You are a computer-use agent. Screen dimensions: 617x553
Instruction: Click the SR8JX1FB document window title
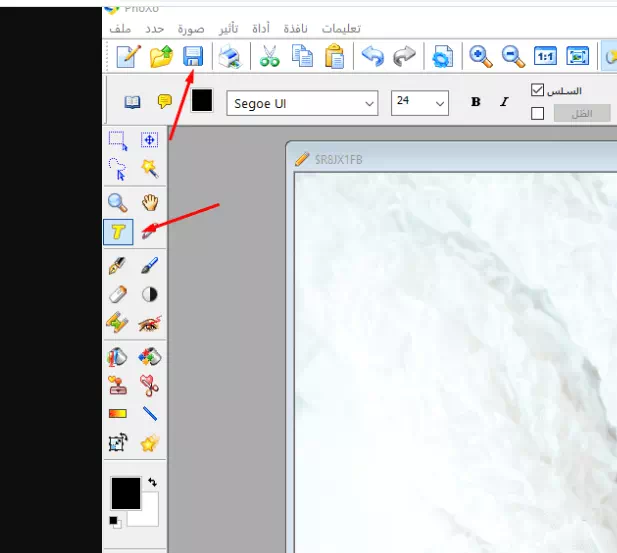click(338, 160)
